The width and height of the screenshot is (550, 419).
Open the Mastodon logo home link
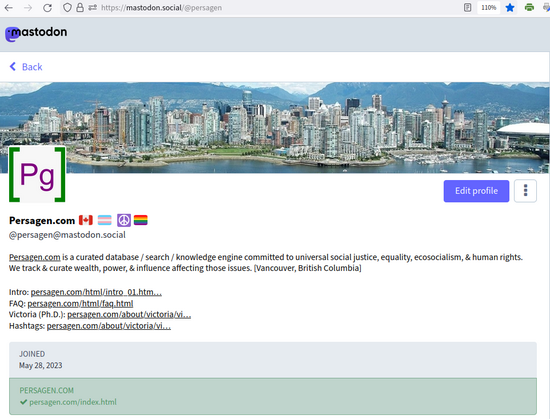click(x=36, y=33)
